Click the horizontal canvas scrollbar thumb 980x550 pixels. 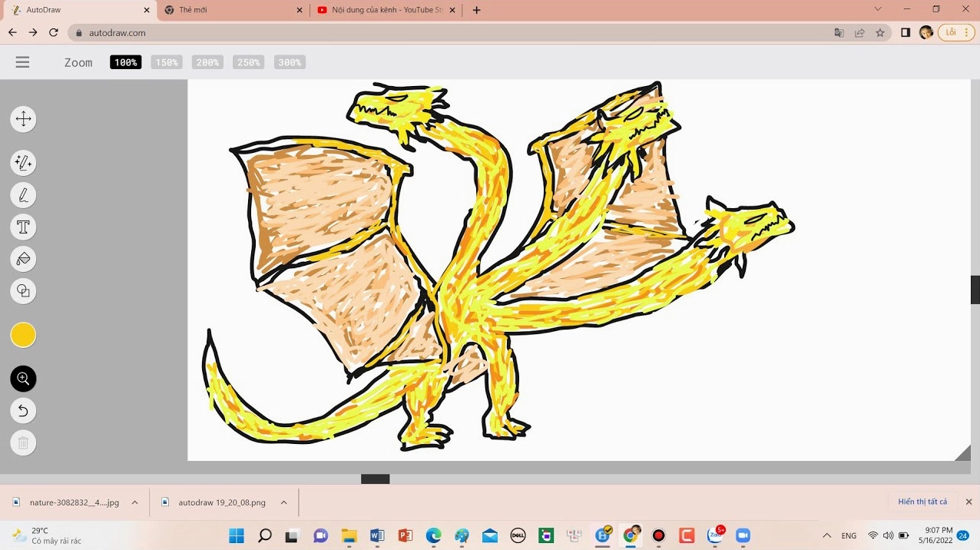pyautogui.click(x=376, y=479)
